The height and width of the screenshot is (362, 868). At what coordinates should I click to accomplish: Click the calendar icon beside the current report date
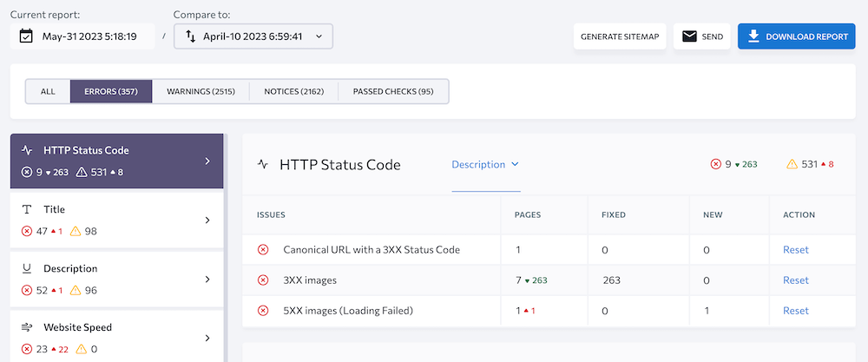tap(26, 36)
